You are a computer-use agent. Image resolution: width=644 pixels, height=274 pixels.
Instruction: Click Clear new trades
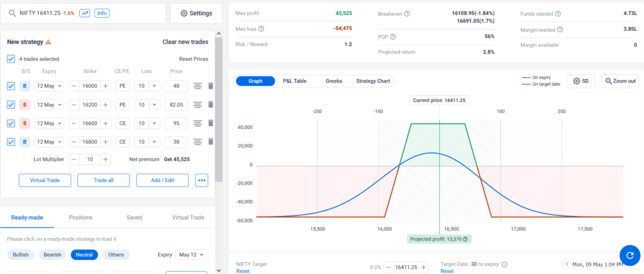186,42
